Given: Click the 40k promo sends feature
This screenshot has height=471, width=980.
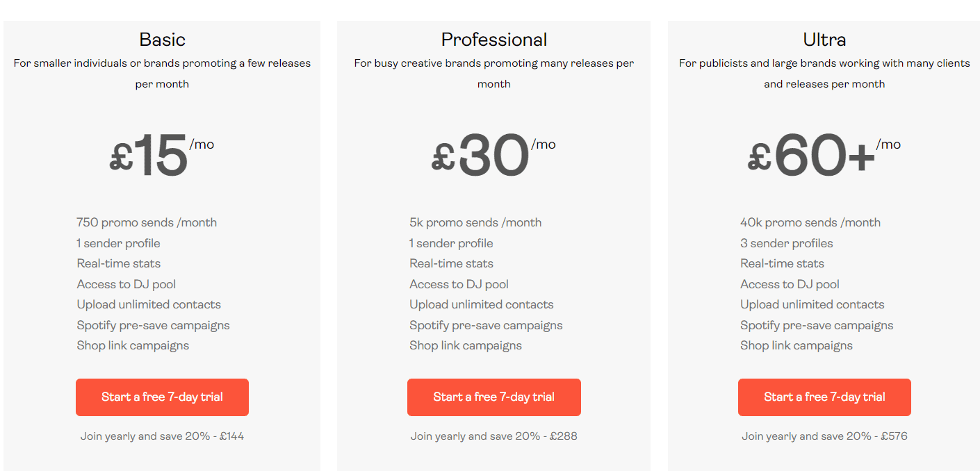Looking at the screenshot, I should point(810,222).
